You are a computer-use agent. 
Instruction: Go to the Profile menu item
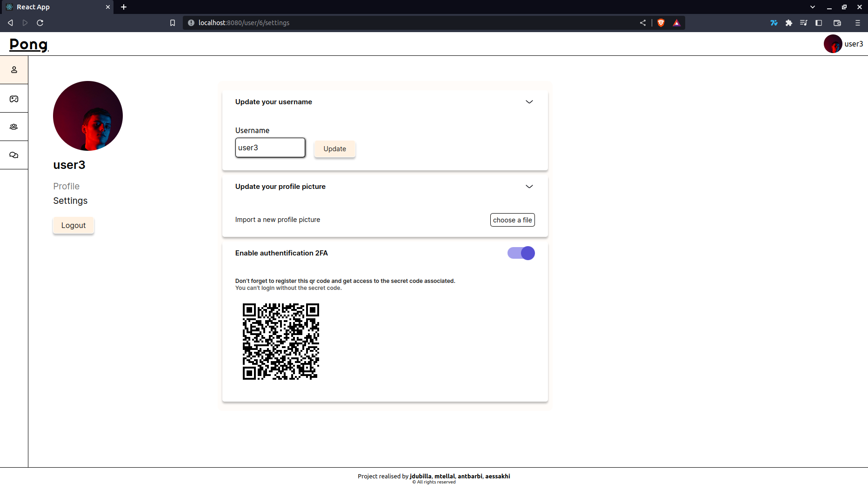point(66,186)
